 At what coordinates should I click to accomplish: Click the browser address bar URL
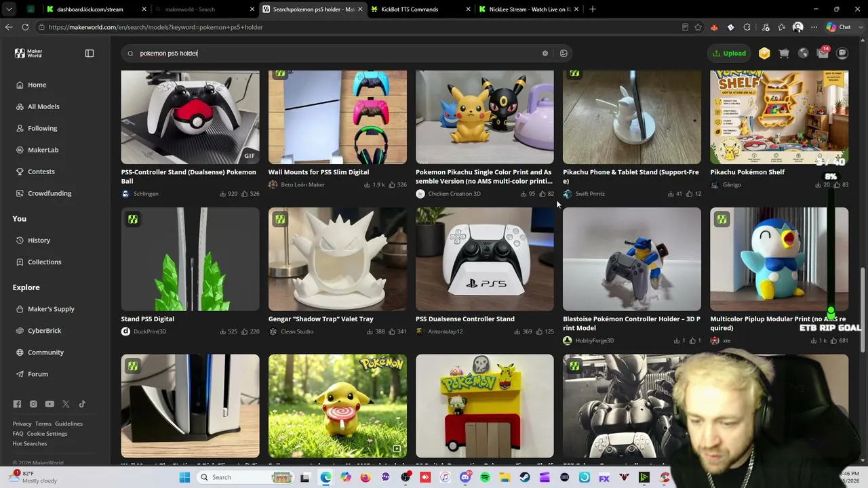point(156,27)
